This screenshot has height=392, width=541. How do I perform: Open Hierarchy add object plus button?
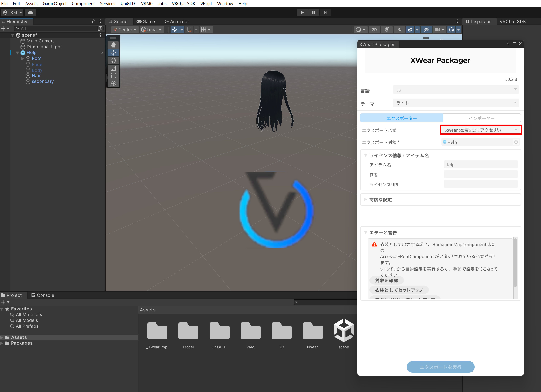click(x=5, y=28)
